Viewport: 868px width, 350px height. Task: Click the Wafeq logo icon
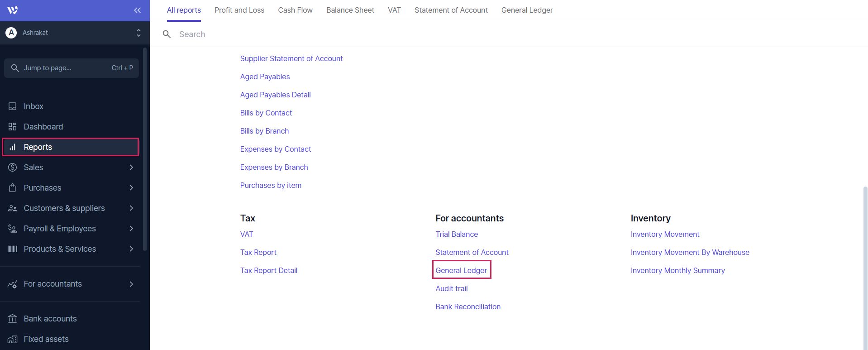coord(13,10)
